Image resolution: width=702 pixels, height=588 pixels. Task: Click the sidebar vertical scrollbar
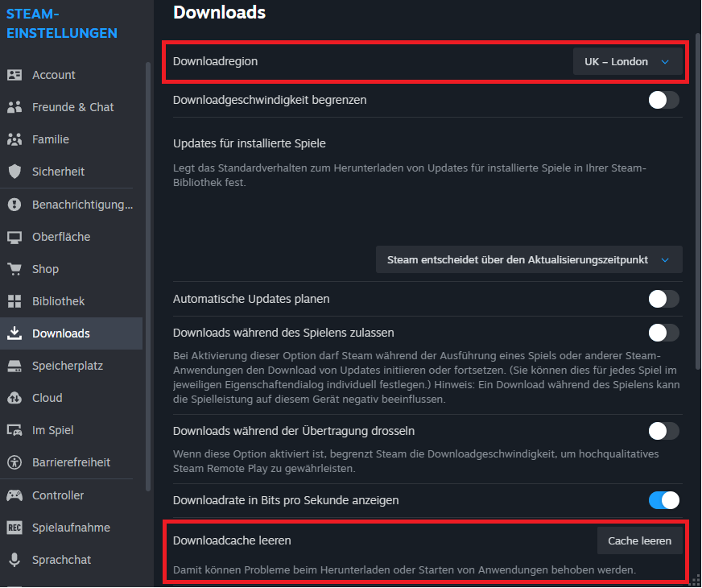click(x=148, y=276)
